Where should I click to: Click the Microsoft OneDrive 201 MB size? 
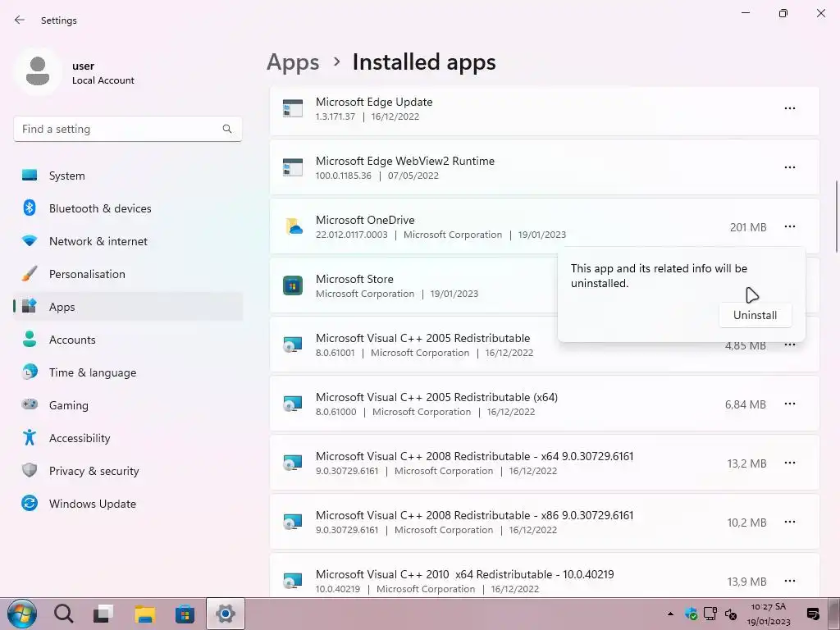tap(748, 227)
